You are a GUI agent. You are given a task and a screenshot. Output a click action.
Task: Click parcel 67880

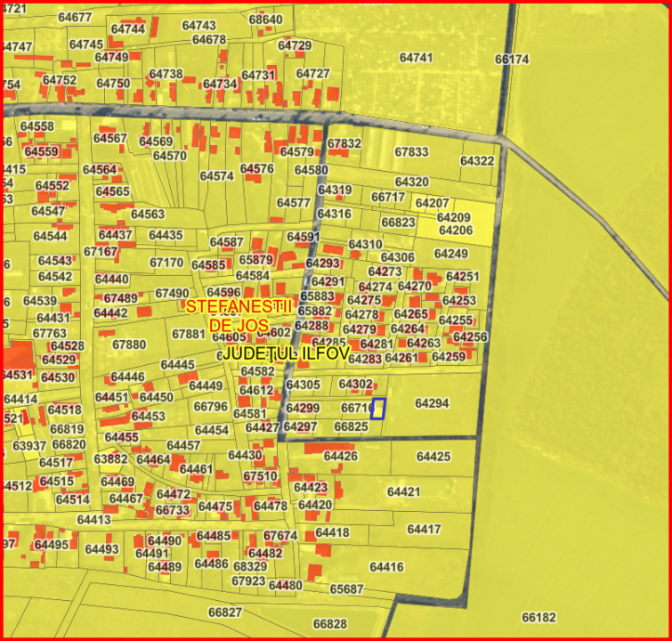pyautogui.click(x=129, y=345)
